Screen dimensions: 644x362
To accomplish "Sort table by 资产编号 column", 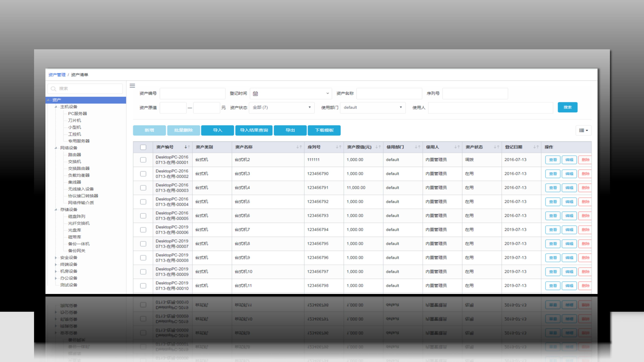I will [x=187, y=147].
